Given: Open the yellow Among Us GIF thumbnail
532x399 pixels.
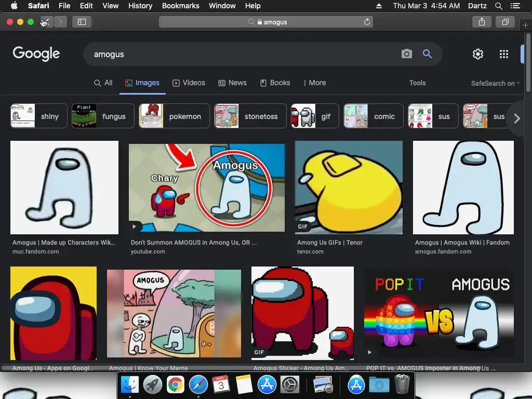Looking at the screenshot, I should pyautogui.click(x=349, y=187).
